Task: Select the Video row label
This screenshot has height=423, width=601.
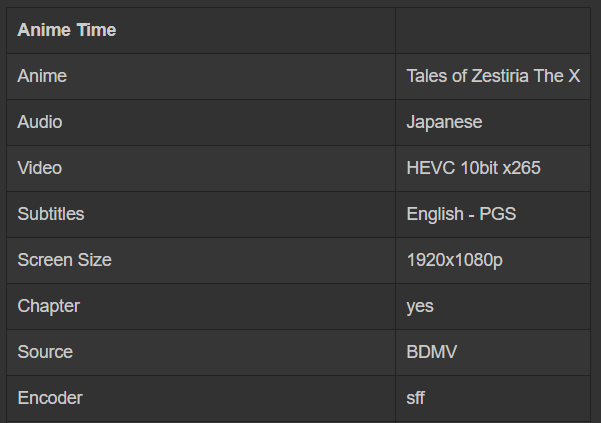Action: [x=39, y=168]
